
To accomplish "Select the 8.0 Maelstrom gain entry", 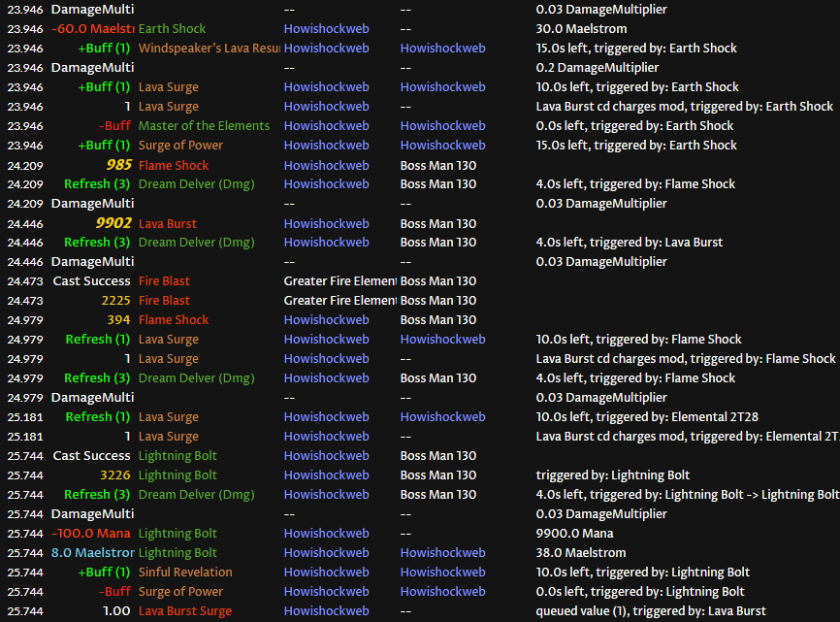I will [x=93, y=553].
